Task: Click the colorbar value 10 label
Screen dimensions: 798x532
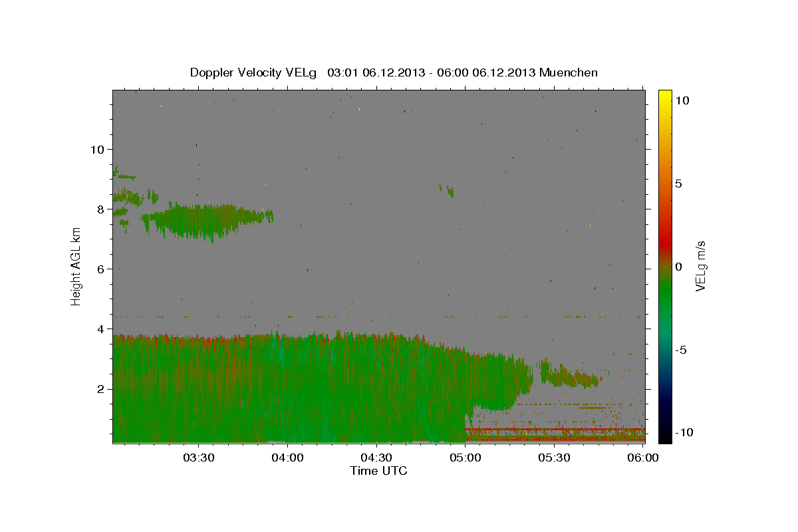Action: [x=682, y=100]
